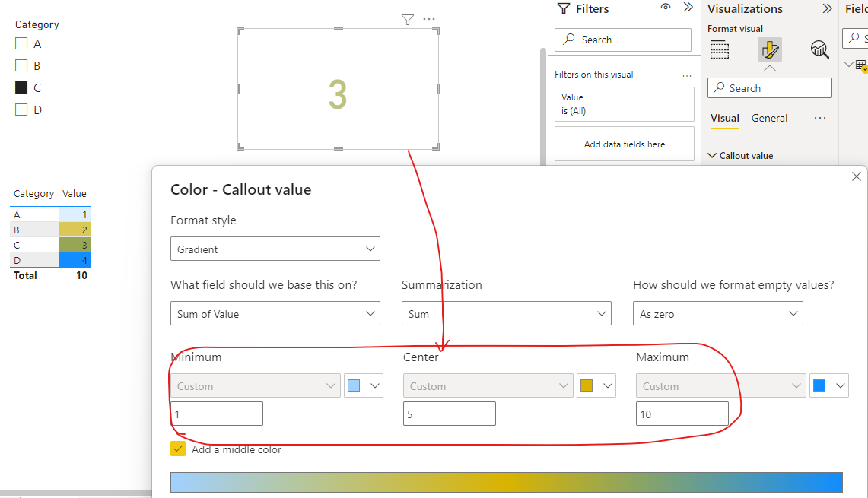Image resolution: width=868 pixels, height=498 pixels.
Task: Select table cell with value 3
Action: click(75, 245)
